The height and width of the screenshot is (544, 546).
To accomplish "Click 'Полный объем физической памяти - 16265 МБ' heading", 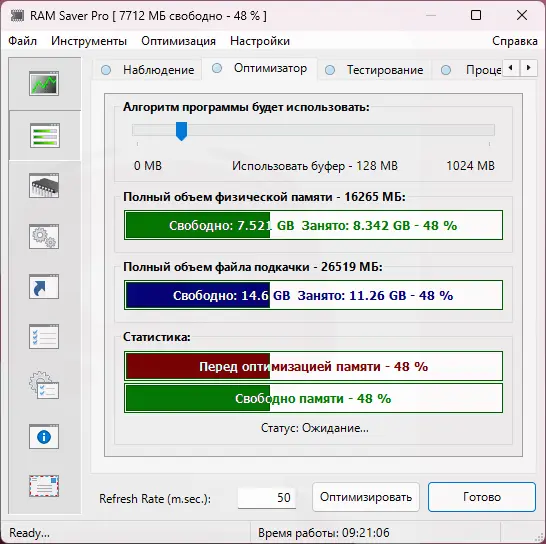I will pyautogui.click(x=264, y=197).
